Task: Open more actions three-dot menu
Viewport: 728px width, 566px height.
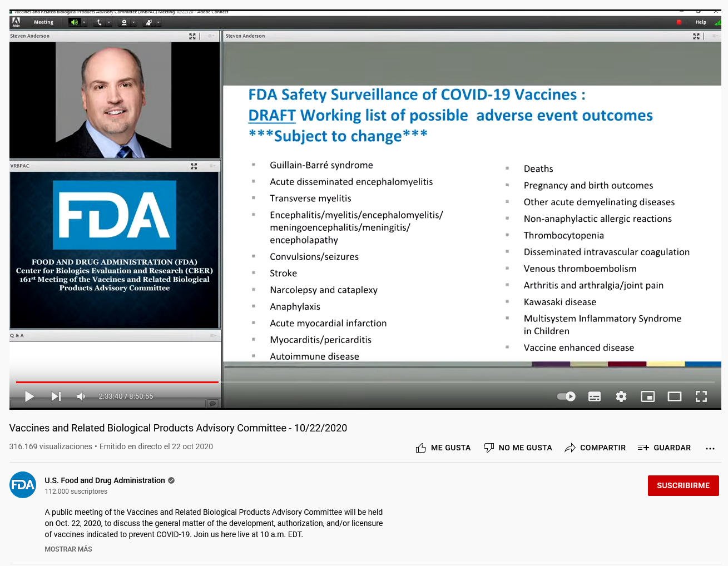Action: click(710, 448)
